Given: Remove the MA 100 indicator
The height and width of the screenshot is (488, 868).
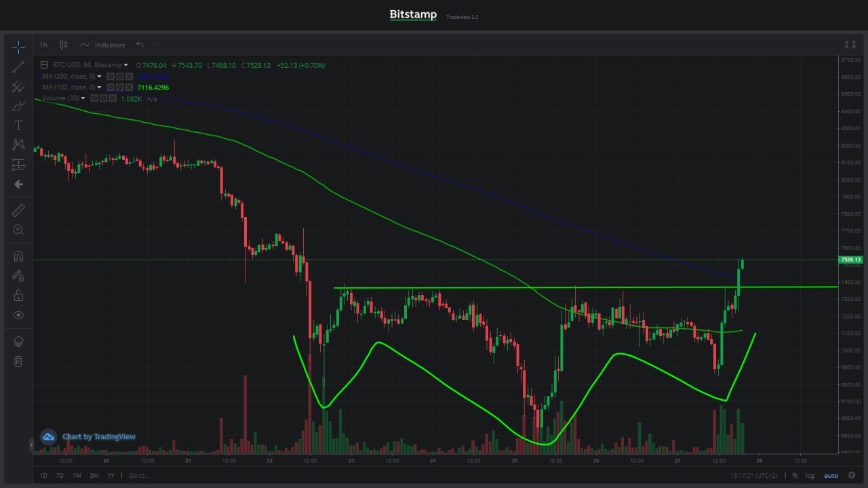Looking at the screenshot, I should [129, 87].
